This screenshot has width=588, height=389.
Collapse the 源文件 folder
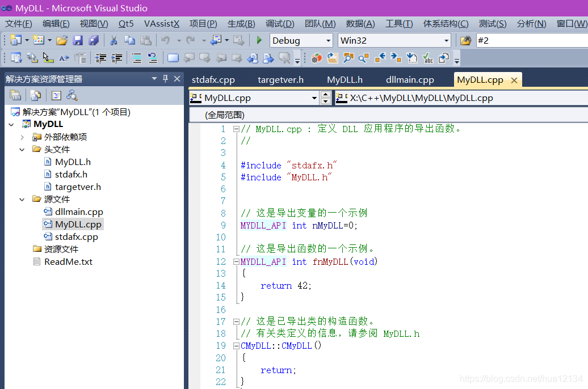22,200
